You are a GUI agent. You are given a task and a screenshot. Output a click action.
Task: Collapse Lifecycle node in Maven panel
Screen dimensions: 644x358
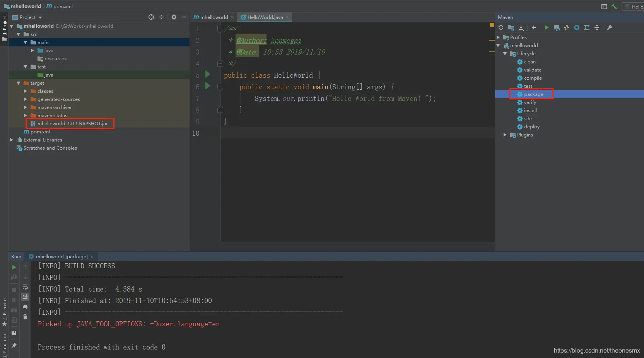(x=505, y=54)
